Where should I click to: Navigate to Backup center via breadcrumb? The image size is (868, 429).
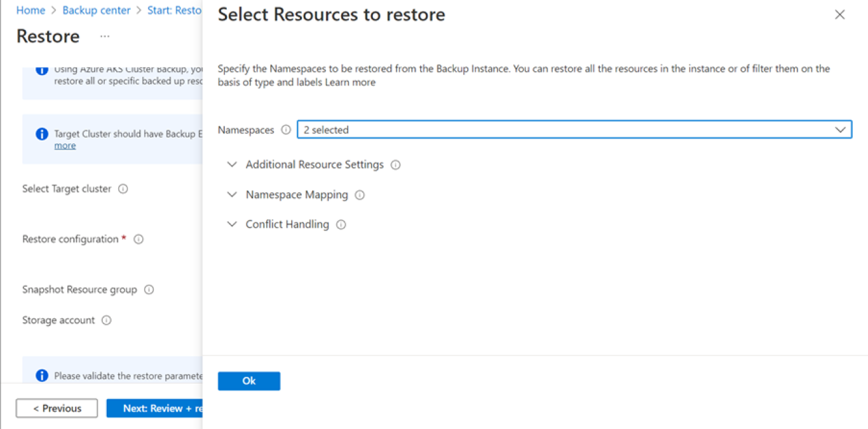point(96,10)
